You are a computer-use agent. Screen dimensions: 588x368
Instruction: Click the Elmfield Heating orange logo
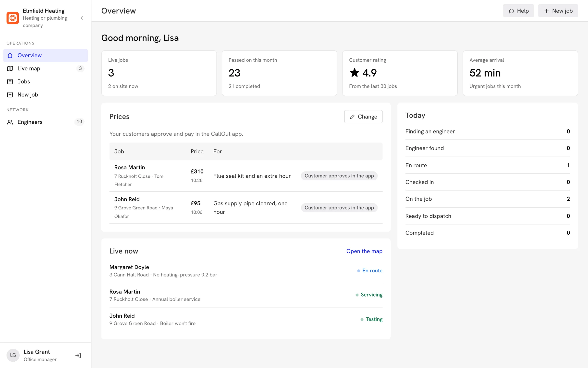pyautogui.click(x=12, y=18)
